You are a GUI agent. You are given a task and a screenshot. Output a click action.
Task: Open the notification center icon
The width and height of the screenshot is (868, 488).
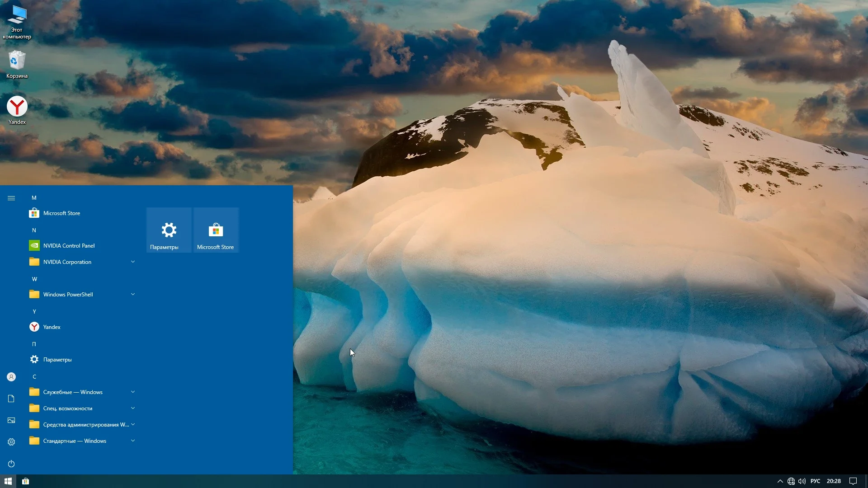tap(853, 481)
